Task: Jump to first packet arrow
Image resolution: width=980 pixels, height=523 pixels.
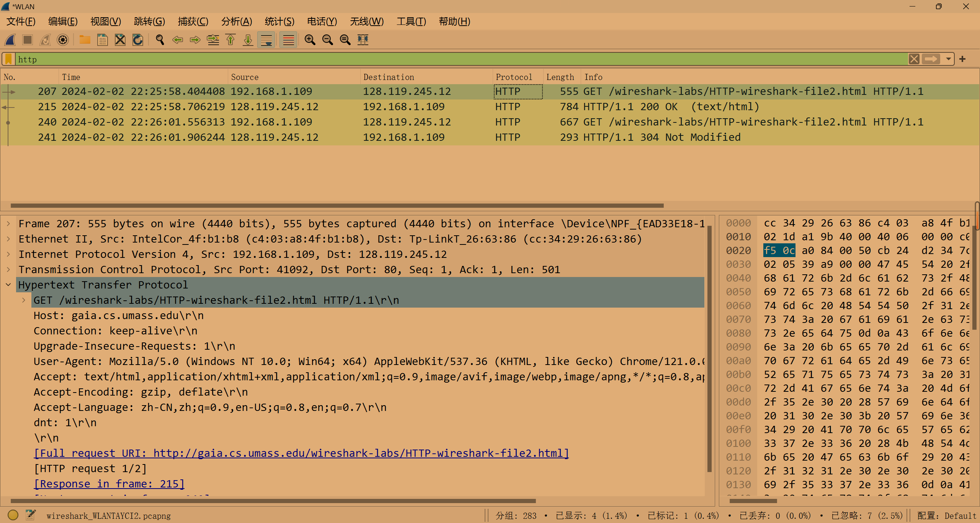Action: click(230, 40)
